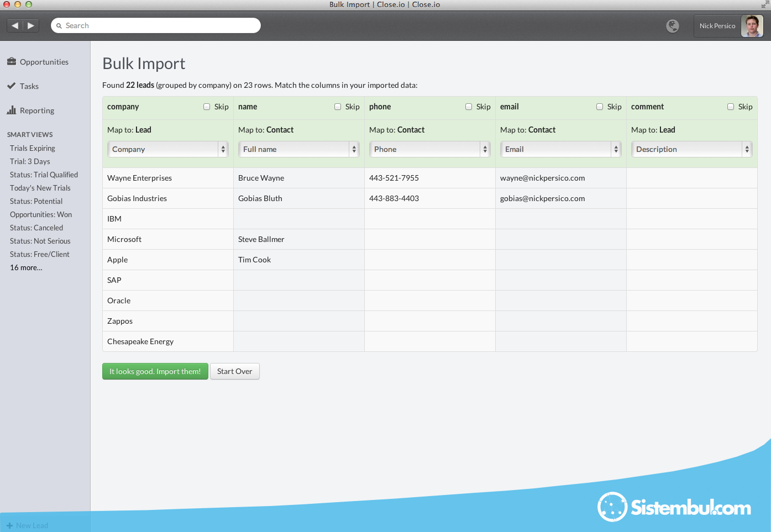Open the Email mapping dropdown

[560, 149]
